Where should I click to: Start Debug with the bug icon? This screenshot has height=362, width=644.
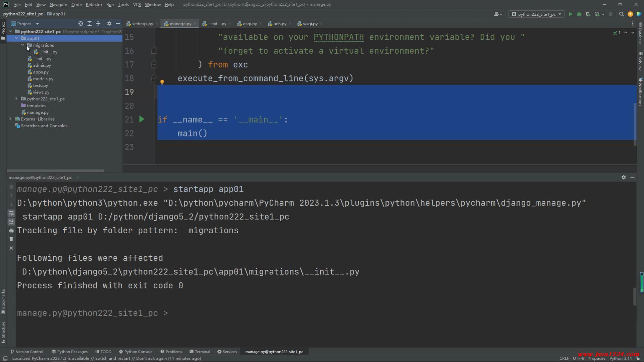click(579, 14)
